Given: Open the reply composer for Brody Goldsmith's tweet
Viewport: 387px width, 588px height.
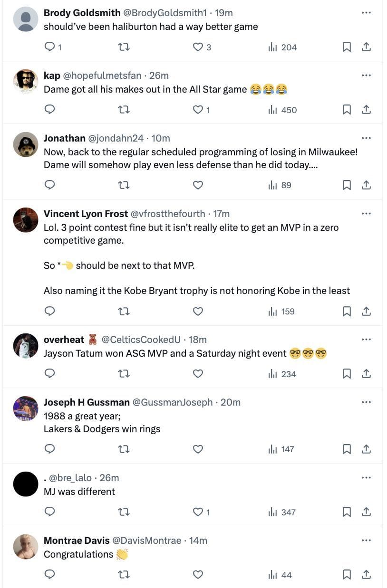Looking at the screenshot, I should click(50, 47).
